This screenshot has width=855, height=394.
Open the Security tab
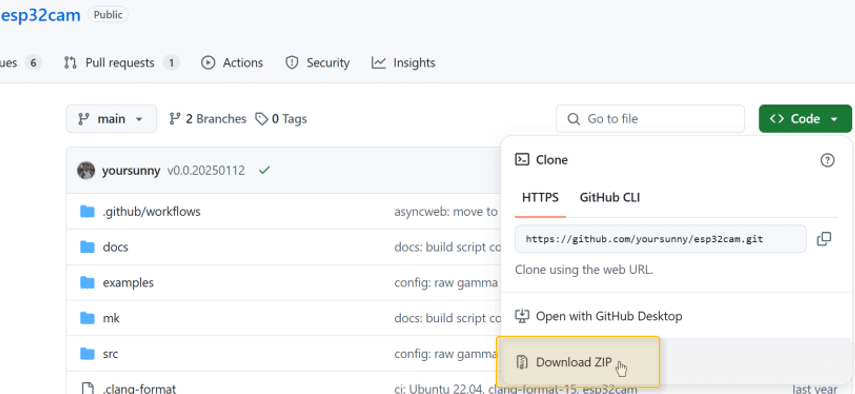pos(317,63)
